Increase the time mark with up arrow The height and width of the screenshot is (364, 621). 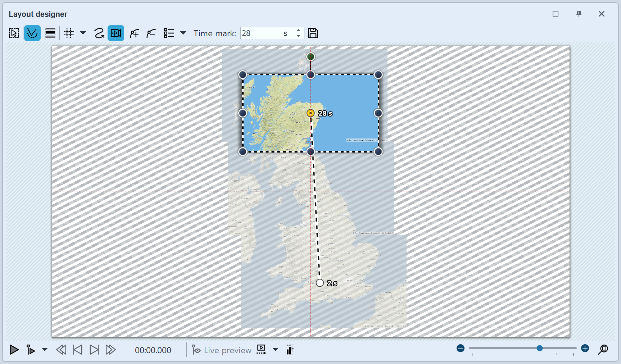pos(298,31)
